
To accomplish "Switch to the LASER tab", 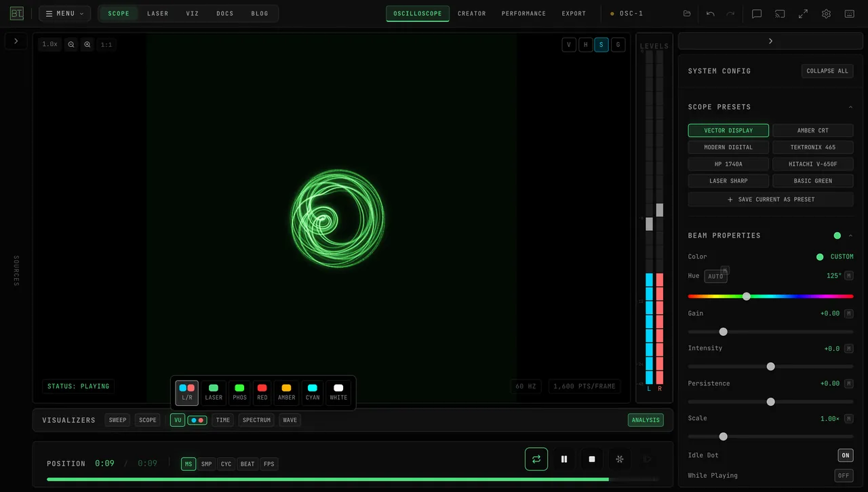I will click(x=158, y=14).
